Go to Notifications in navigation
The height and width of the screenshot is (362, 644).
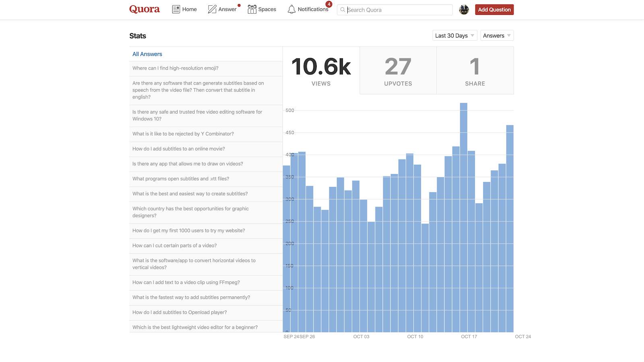tap(313, 9)
